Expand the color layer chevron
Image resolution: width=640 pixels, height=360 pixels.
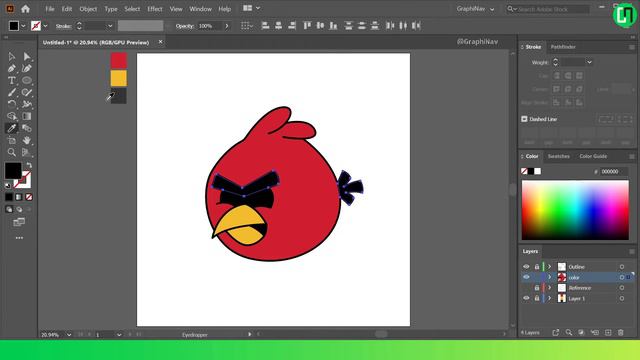549,277
